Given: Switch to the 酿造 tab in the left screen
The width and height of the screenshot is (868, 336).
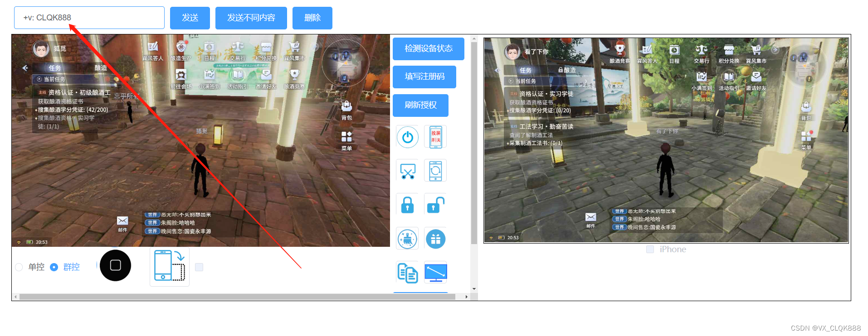Looking at the screenshot, I should point(101,68).
